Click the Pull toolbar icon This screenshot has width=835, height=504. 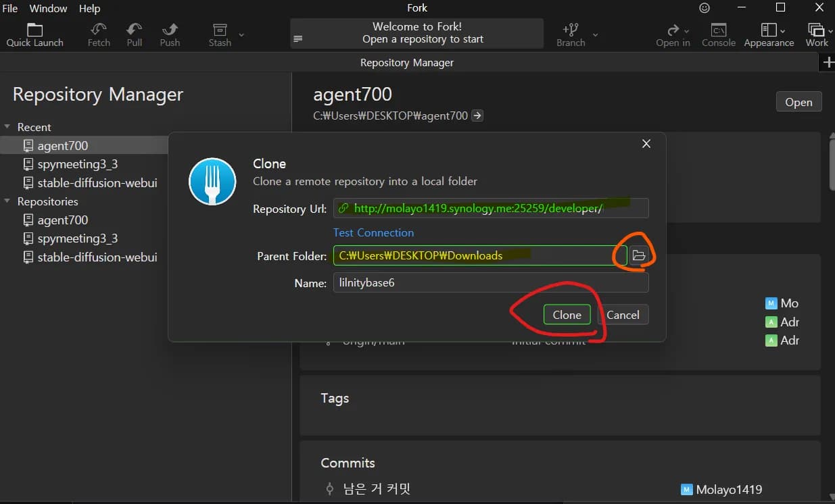pos(135,35)
